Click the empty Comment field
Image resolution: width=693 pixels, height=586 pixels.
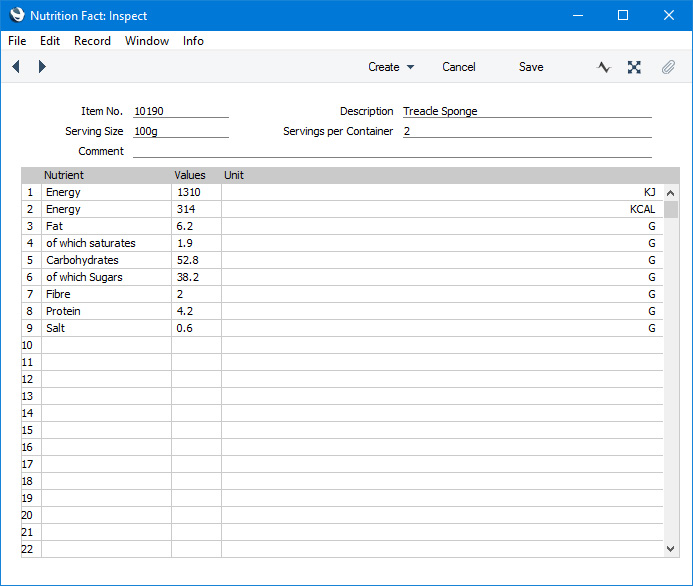(392, 151)
